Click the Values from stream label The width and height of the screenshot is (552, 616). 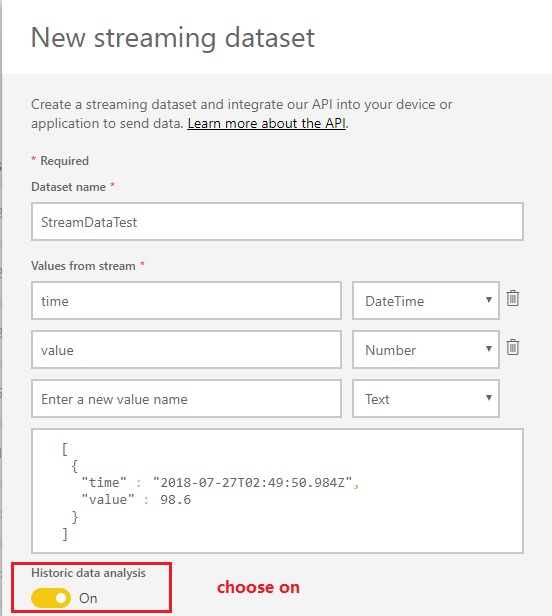(x=83, y=266)
